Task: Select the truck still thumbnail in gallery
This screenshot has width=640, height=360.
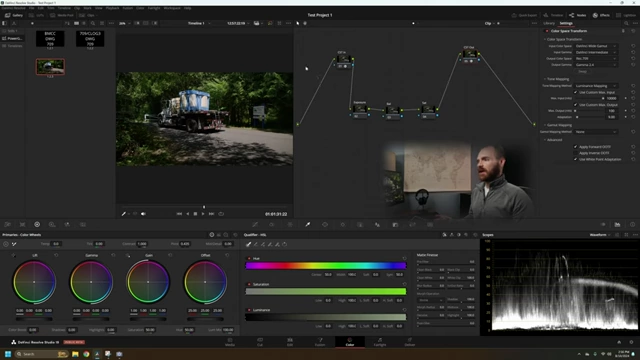Action: [50, 67]
